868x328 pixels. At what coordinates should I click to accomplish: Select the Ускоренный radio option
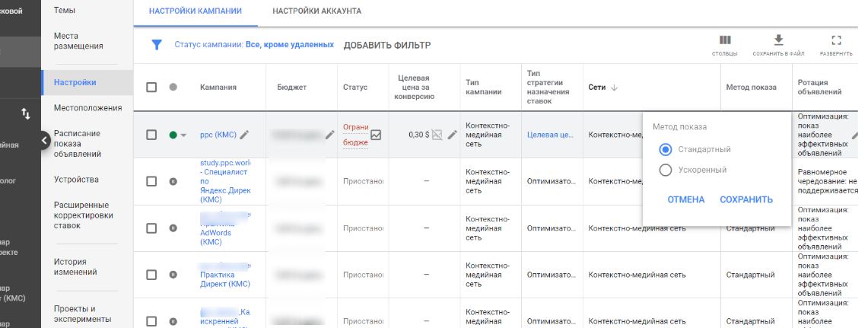click(666, 170)
